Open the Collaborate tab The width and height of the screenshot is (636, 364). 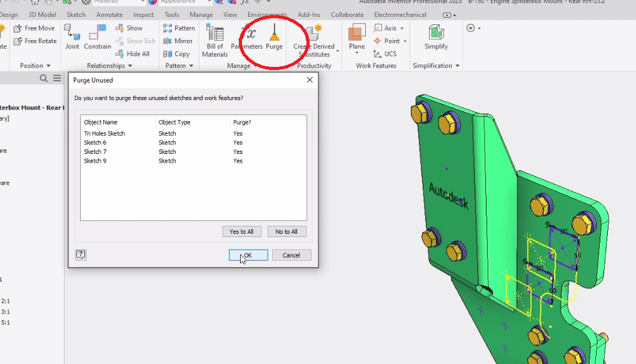[x=347, y=14]
